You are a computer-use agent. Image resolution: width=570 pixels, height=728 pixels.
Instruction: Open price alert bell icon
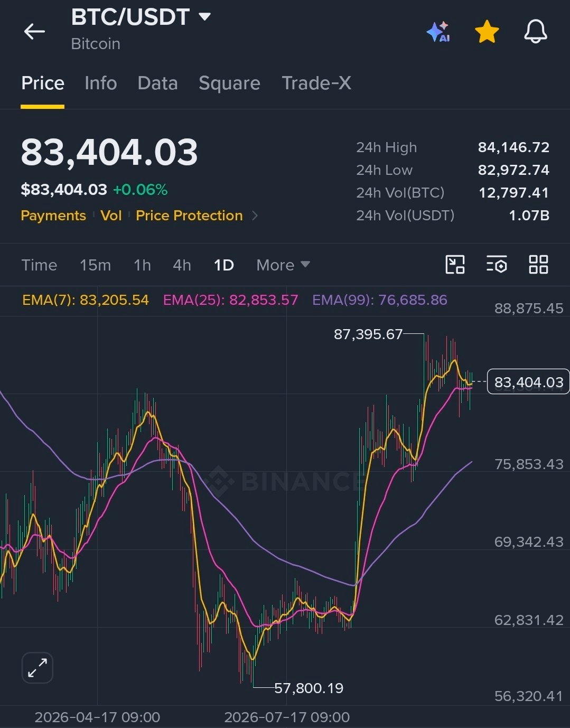pos(535,32)
